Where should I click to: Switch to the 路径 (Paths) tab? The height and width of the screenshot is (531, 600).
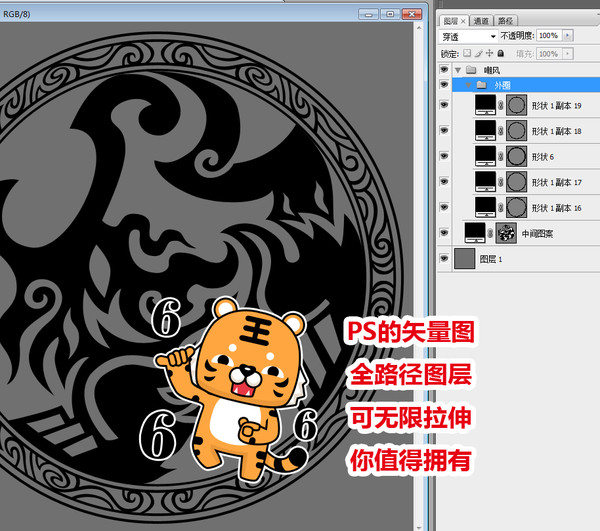click(x=505, y=21)
